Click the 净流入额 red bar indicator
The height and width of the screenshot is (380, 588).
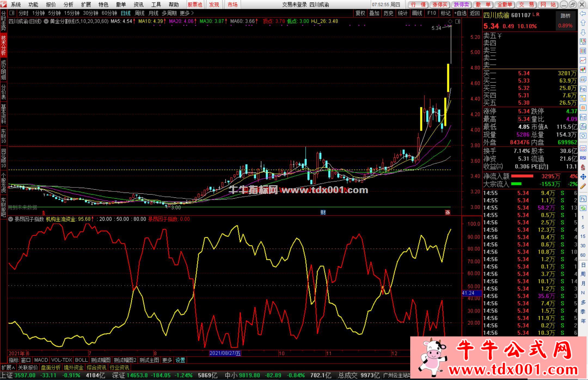[x=522, y=176]
